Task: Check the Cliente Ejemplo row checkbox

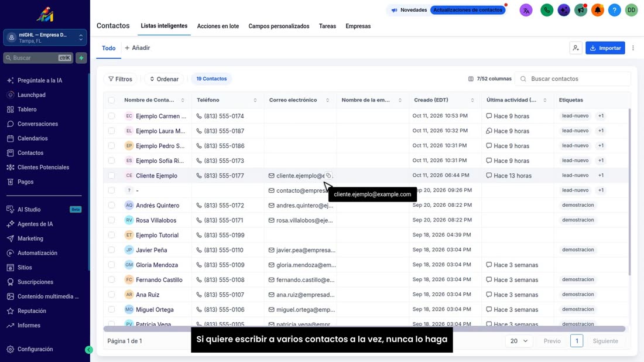Action: point(111,176)
